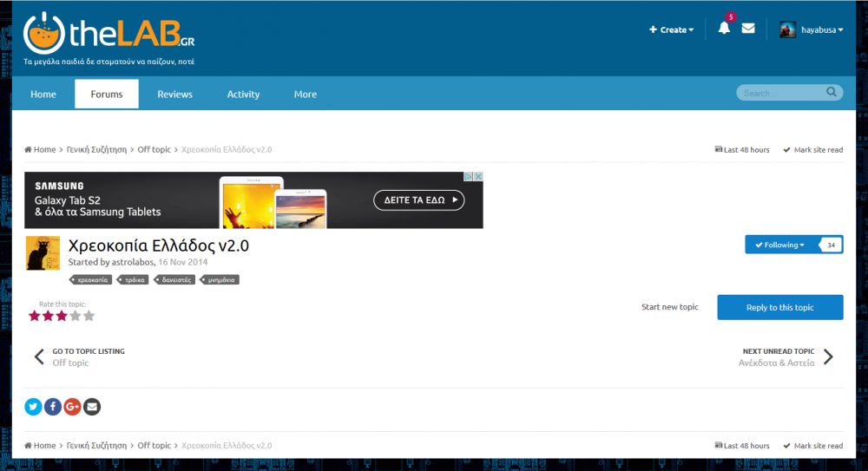Show followers count 34
Image resolution: width=868 pixels, height=471 pixels.
click(831, 245)
